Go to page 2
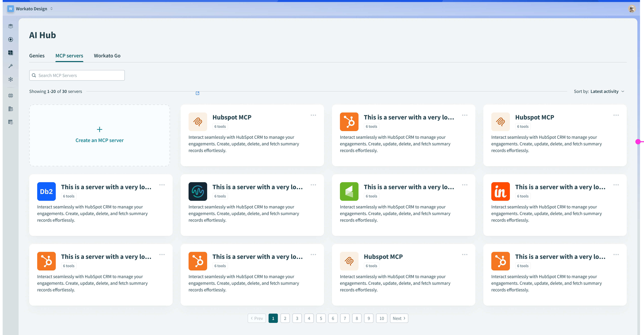The width and height of the screenshot is (644, 335). [285, 318]
